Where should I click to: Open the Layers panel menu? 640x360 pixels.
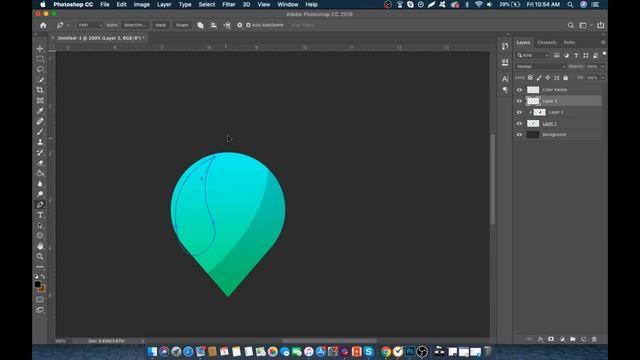tap(603, 42)
